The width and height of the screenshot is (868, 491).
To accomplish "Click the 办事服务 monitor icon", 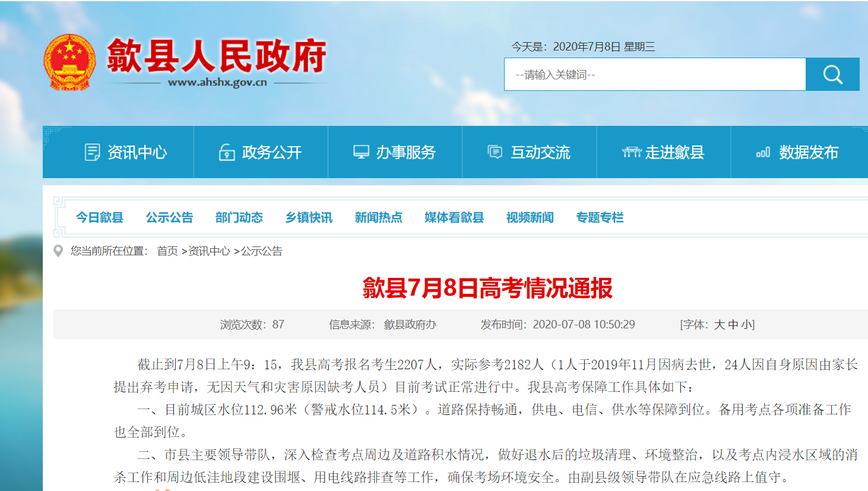I will click(361, 153).
